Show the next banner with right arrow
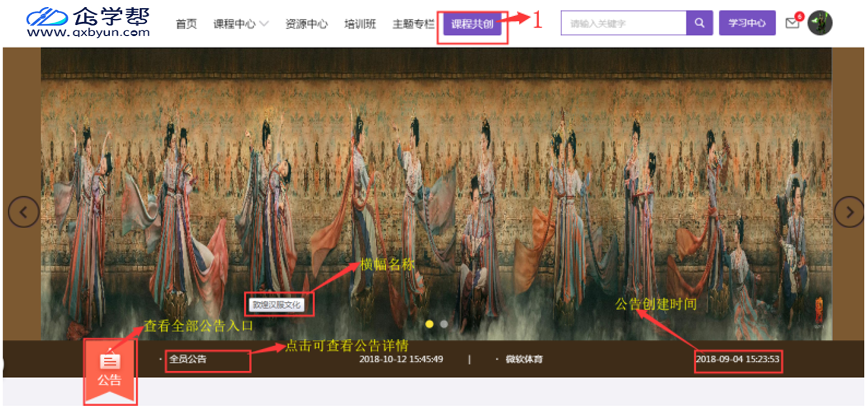Viewport: 868px width, 406px height. tap(849, 212)
